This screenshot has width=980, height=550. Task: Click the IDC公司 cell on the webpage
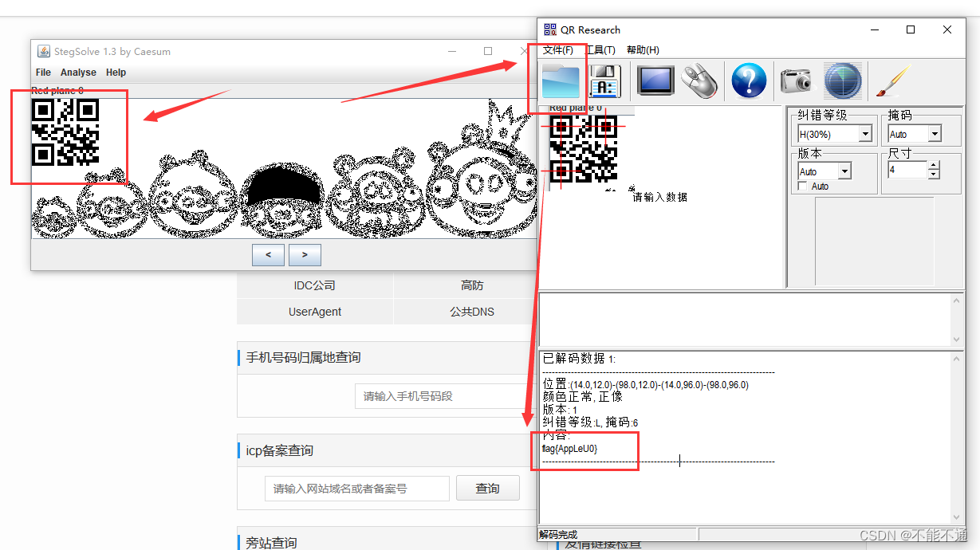click(315, 285)
